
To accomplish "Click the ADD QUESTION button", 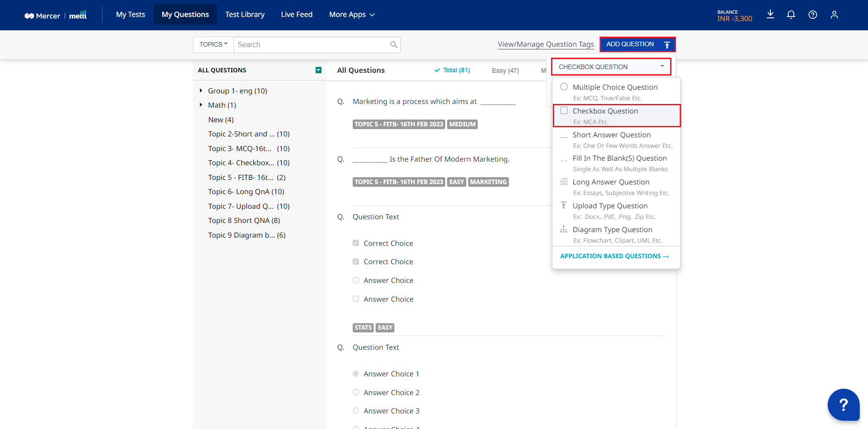I will [x=637, y=44].
